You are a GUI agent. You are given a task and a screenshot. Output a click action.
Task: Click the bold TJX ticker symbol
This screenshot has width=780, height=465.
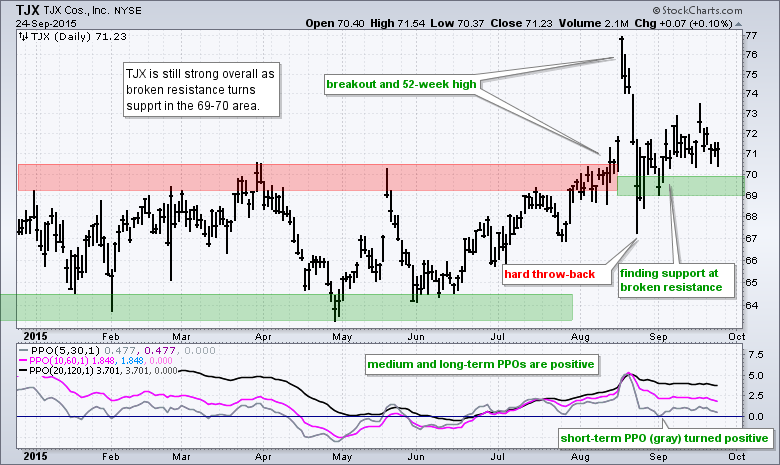point(27,9)
